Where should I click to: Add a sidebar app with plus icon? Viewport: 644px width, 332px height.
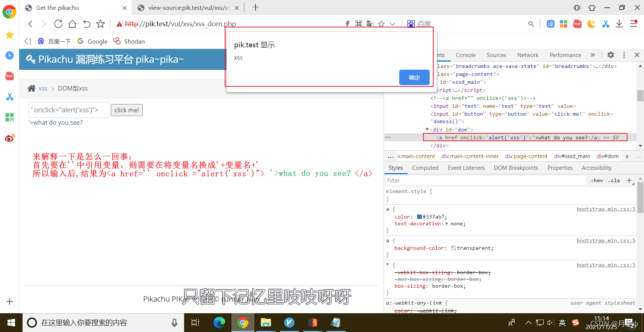[9, 301]
